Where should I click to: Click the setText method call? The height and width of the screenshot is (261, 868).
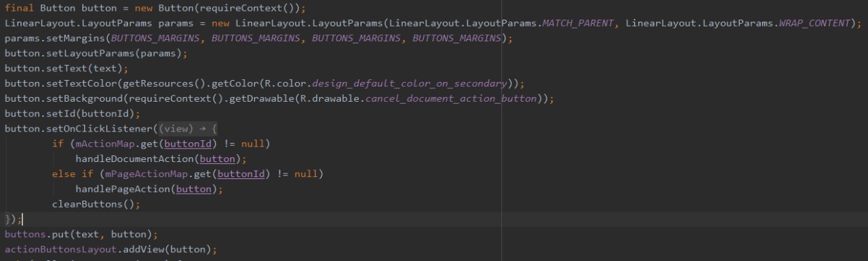pyautogui.click(x=66, y=68)
